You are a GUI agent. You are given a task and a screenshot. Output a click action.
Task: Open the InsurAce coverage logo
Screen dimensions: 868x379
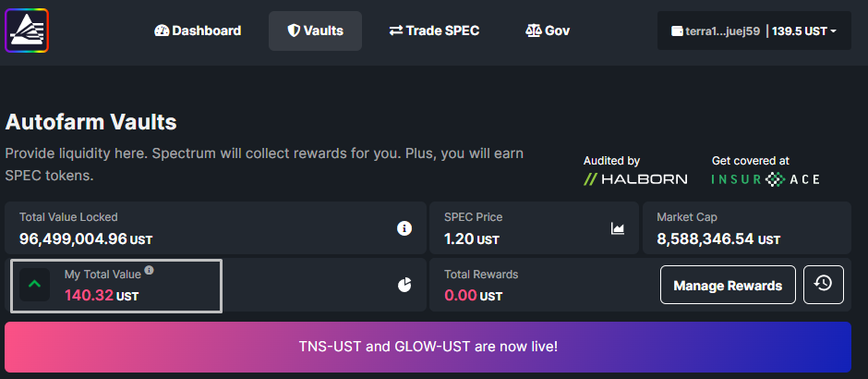pos(765,179)
